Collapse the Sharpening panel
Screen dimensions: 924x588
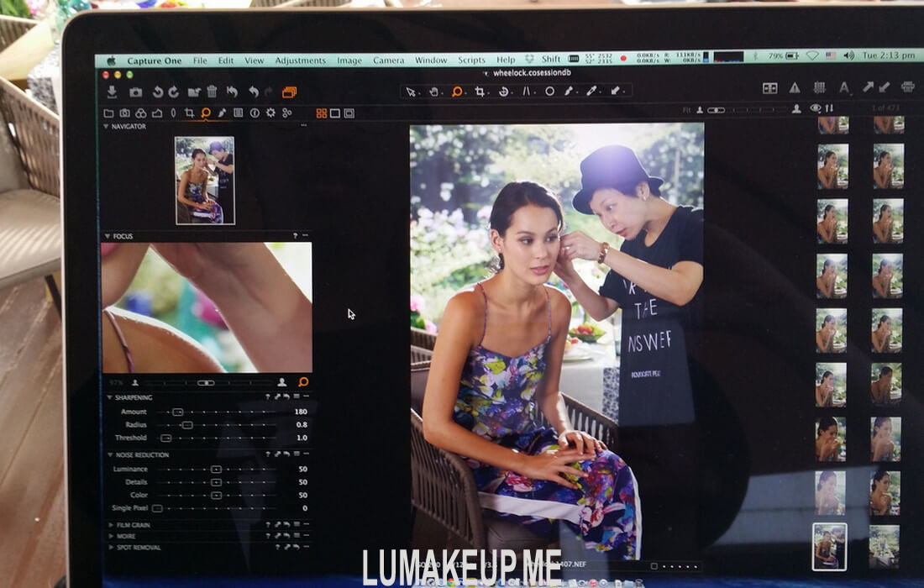pos(109,397)
